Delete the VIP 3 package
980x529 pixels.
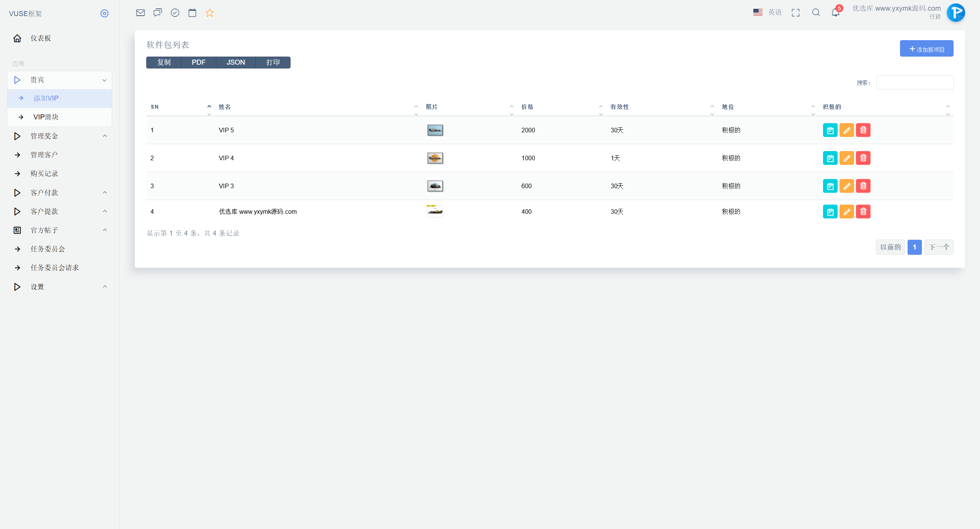[x=863, y=186]
